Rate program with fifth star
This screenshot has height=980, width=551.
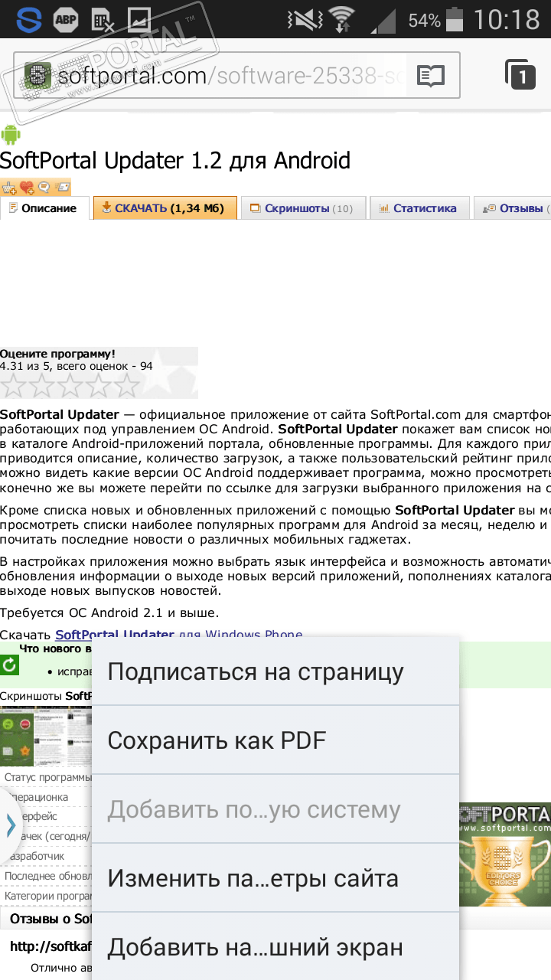click(126, 386)
